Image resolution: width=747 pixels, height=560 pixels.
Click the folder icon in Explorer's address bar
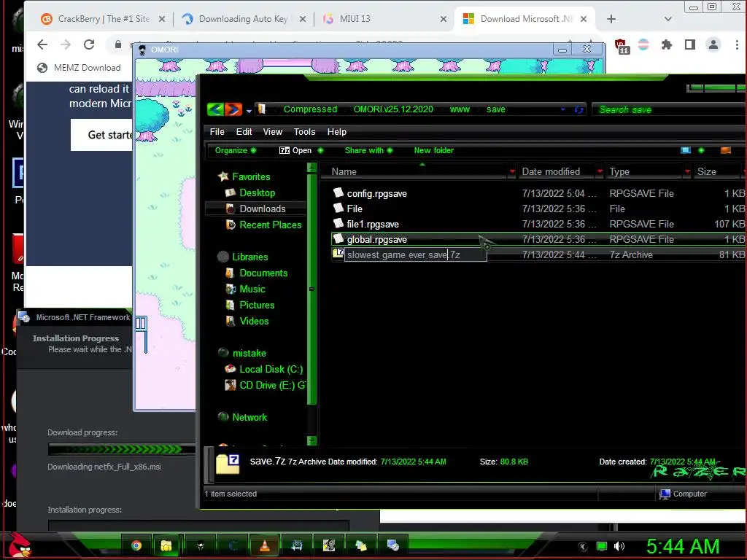pyautogui.click(x=262, y=109)
